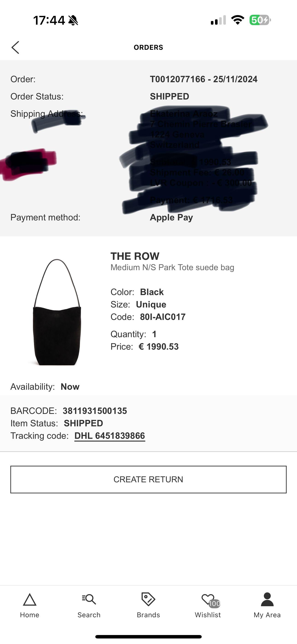Open the Wishlist heart icon
This screenshot has height=644, width=297.
point(207,599)
